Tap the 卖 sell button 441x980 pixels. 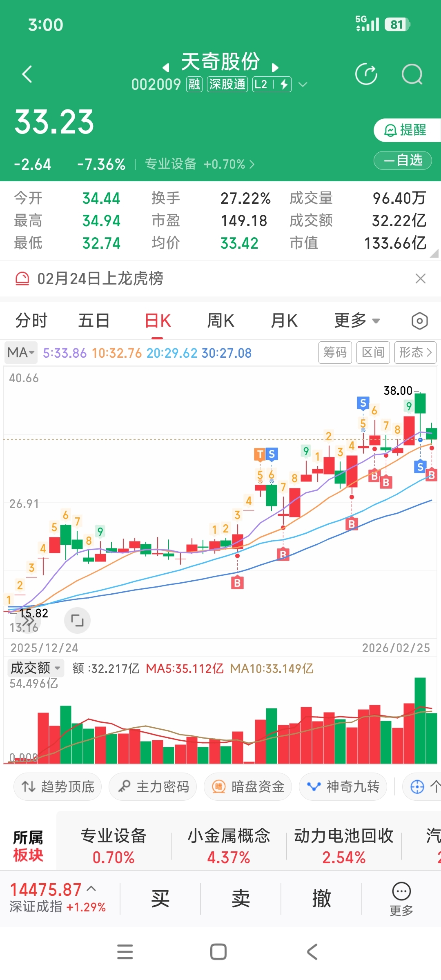[x=241, y=898]
